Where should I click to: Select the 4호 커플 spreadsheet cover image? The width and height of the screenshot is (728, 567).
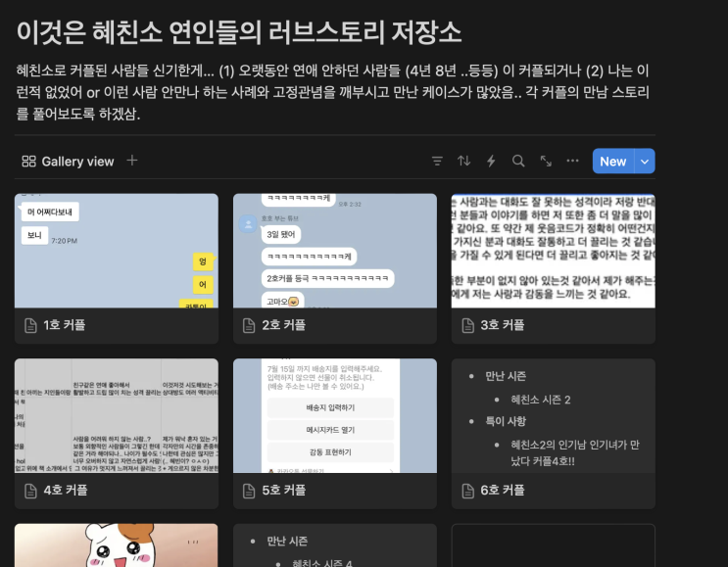click(117, 416)
